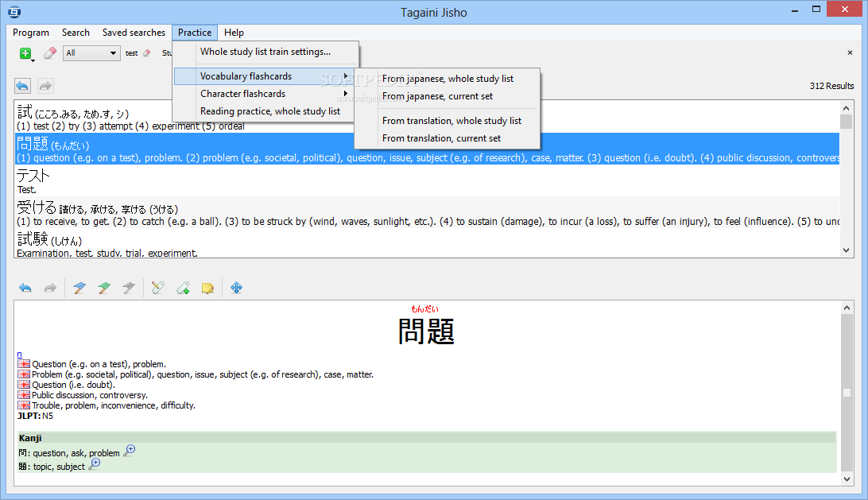Click the magnifier icon next to 題 kanji
868x500 pixels.
tap(95, 464)
